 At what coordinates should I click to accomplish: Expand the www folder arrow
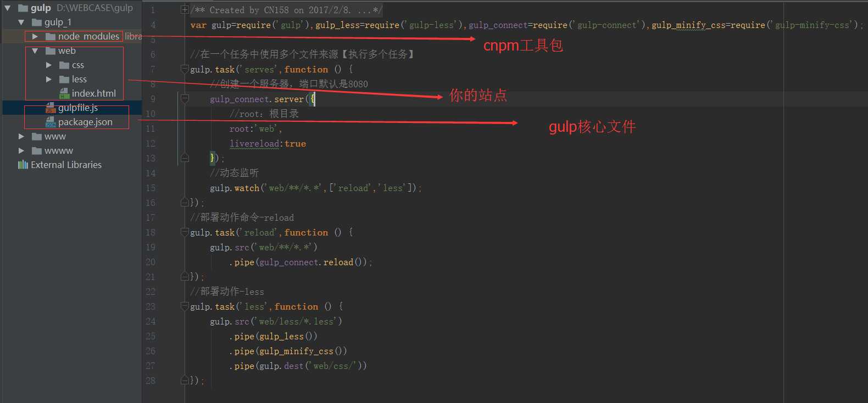(21, 137)
